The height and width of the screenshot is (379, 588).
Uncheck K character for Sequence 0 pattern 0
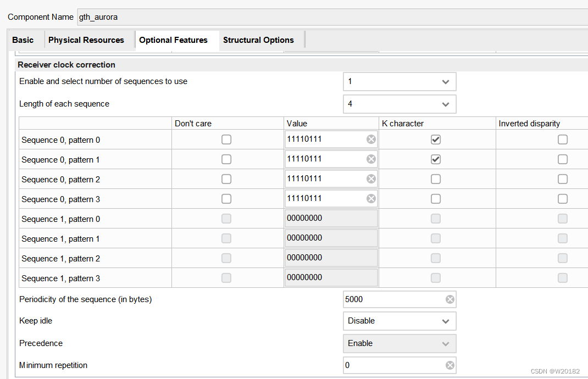(x=435, y=140)
